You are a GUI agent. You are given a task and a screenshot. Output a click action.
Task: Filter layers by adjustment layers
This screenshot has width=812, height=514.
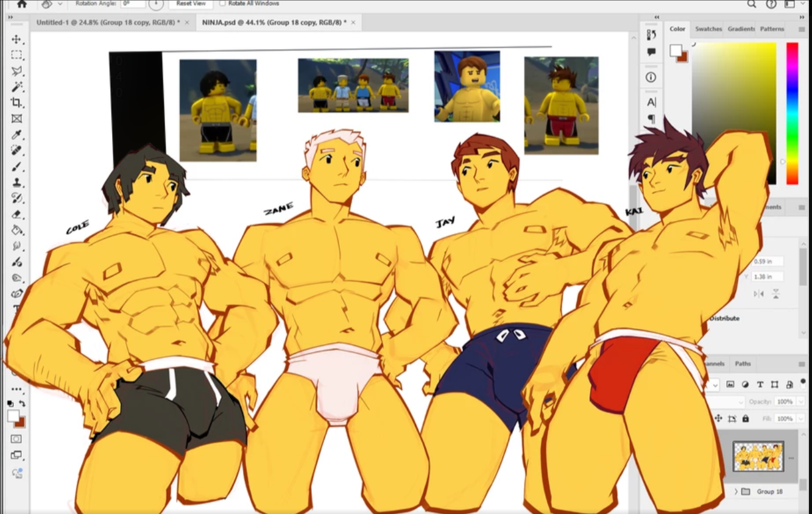click(745, 385)
